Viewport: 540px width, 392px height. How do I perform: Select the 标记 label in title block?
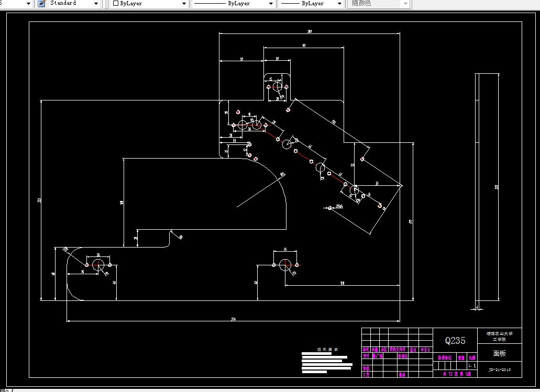tap(366, 349)
